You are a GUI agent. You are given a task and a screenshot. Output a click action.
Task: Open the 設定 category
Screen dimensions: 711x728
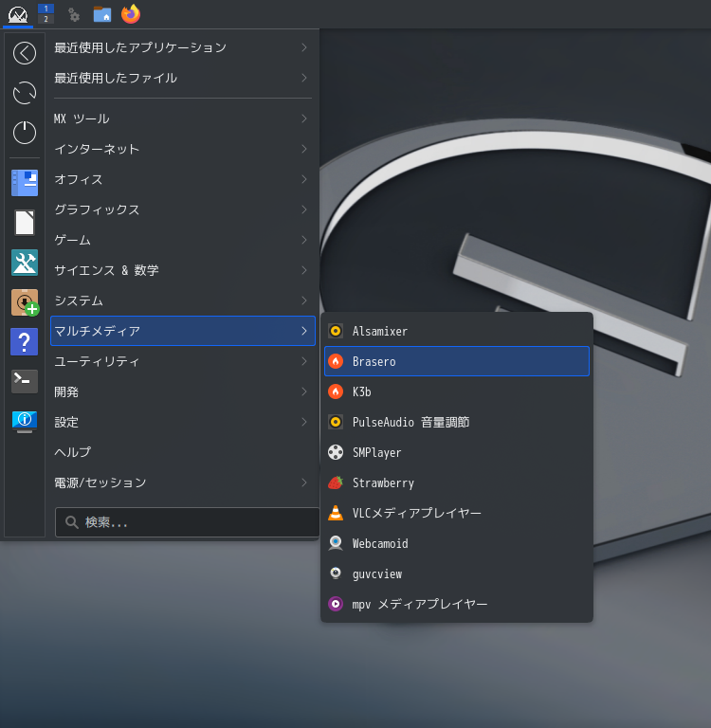coord(183,422)
